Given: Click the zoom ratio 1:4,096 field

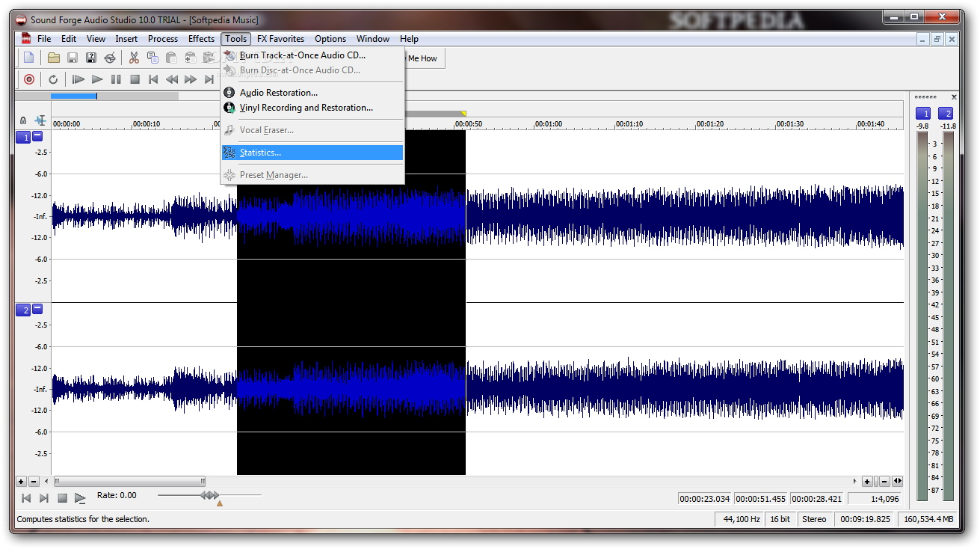Looking at the screenshot, I should pos(875,499).
